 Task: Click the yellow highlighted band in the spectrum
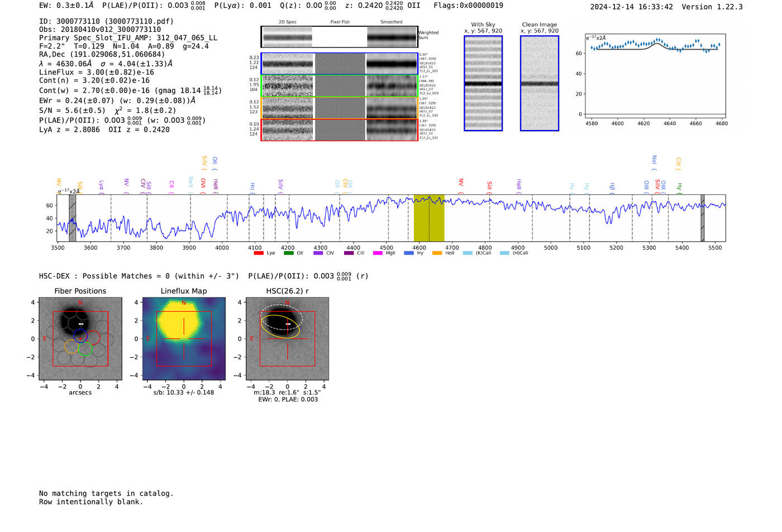pyautogui.click(x=428, y=218)
